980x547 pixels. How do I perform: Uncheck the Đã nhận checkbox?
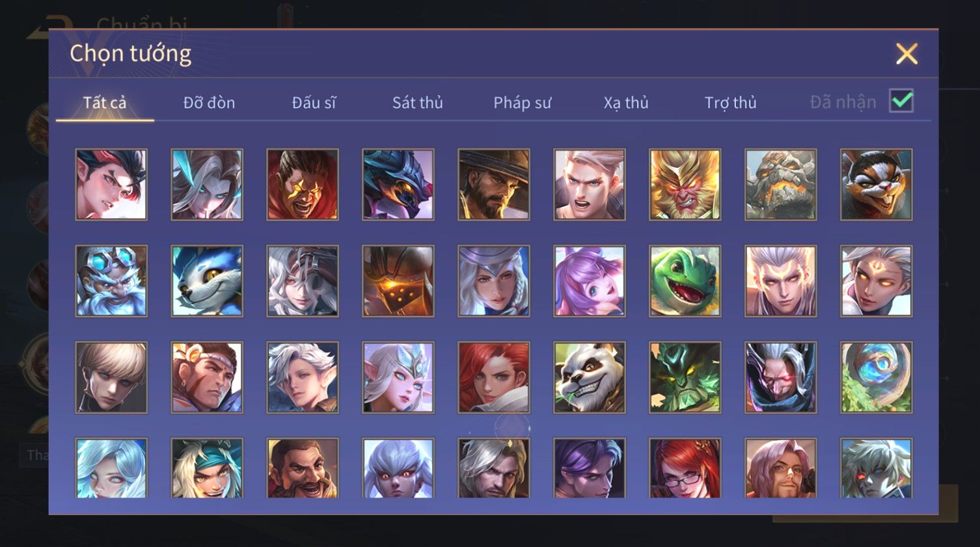pyautogui.click(x=901, y=101)
